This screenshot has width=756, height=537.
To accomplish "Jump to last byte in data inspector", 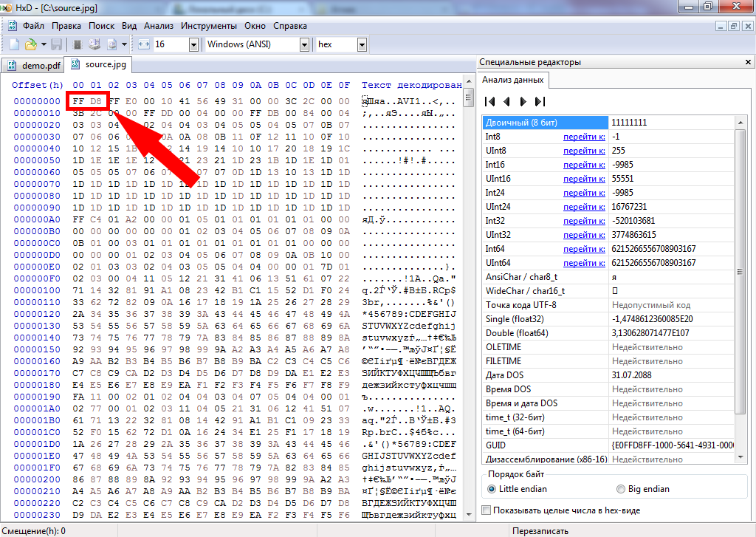I will coord(540,101).
